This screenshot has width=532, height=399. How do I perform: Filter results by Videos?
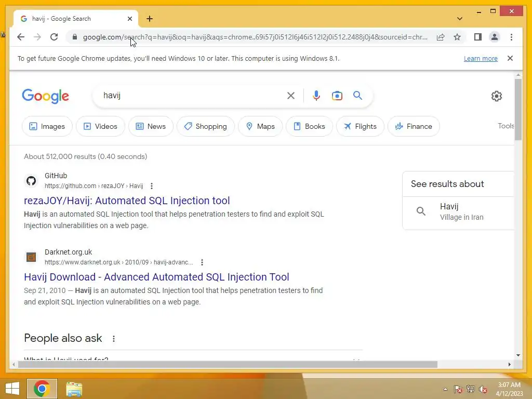pos(100,126)
